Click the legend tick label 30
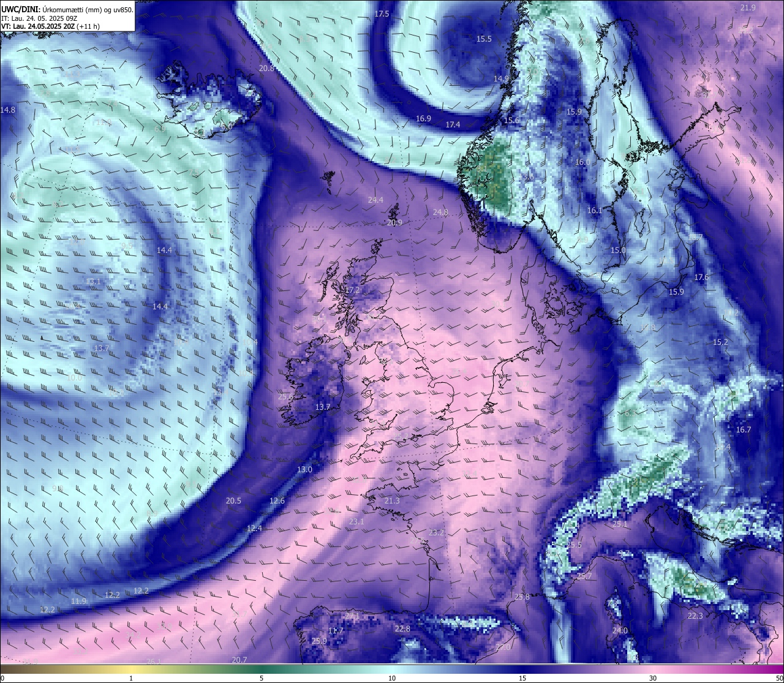 point(653,678)
